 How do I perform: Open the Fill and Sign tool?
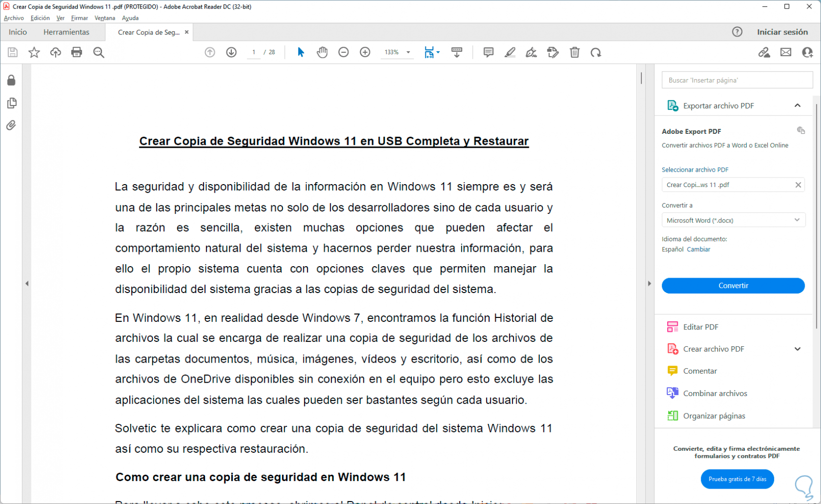[531, 52]
